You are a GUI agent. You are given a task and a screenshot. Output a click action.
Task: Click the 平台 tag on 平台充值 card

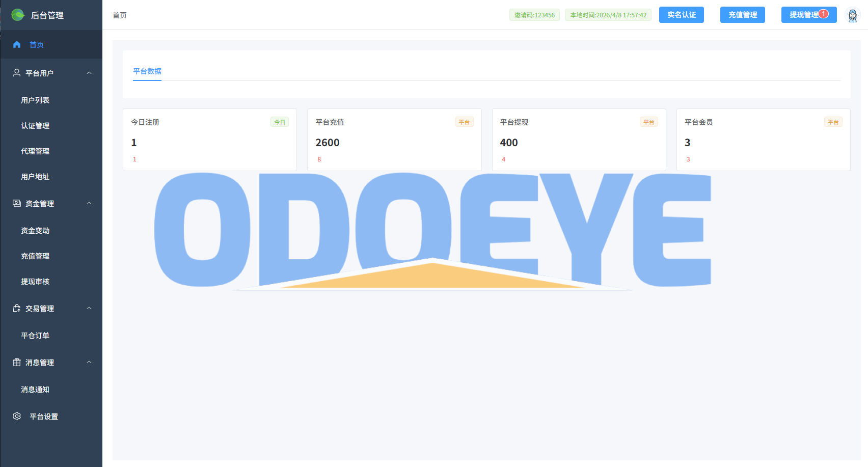(x=464, y=122)
